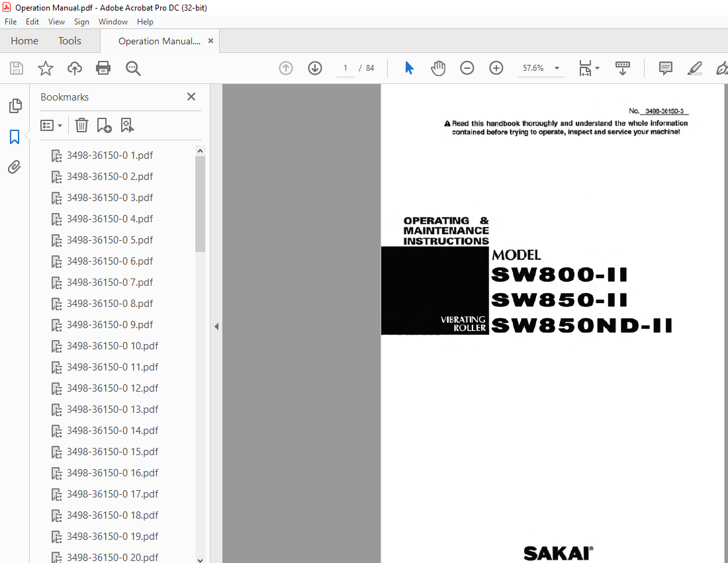The width and height of the screenshot is (728, 563).
Task: Go to next page arrow
Action: 315,68
